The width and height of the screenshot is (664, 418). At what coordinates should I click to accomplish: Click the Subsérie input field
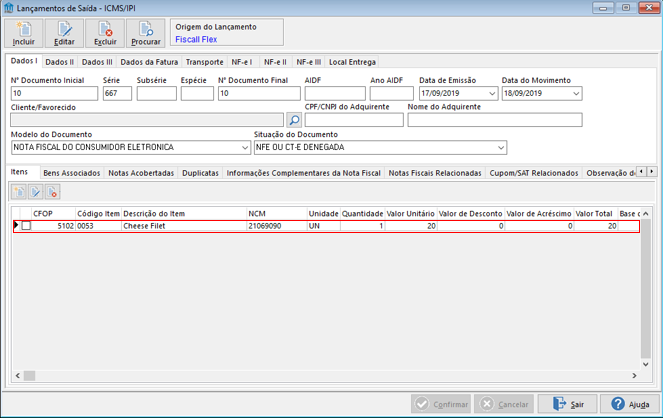point(157,93)
